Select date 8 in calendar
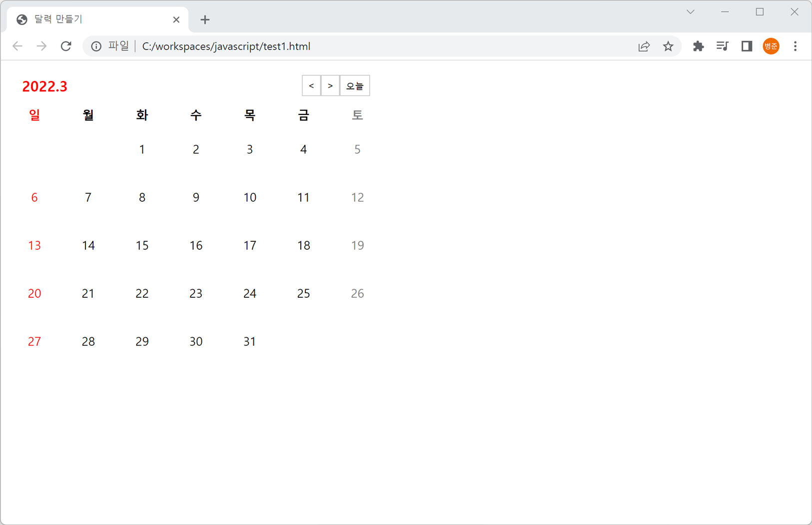Viewport: 812px width, 525px height. 142,197
